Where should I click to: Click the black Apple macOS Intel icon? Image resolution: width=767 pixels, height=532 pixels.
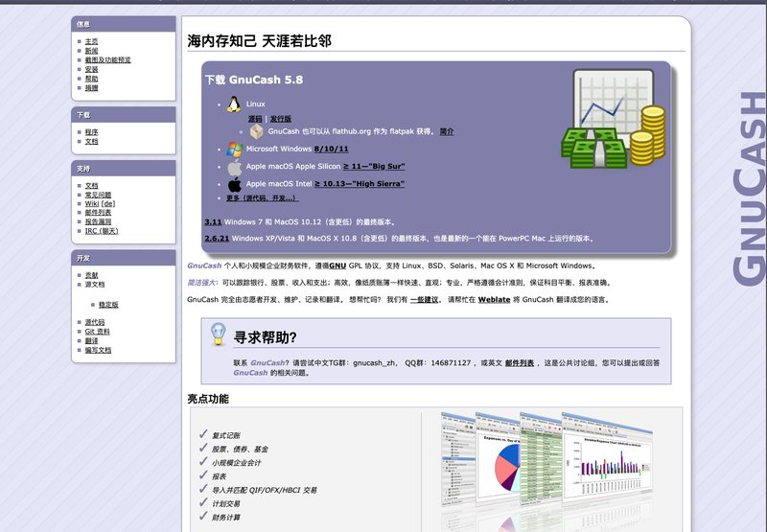tap(234, 183)
